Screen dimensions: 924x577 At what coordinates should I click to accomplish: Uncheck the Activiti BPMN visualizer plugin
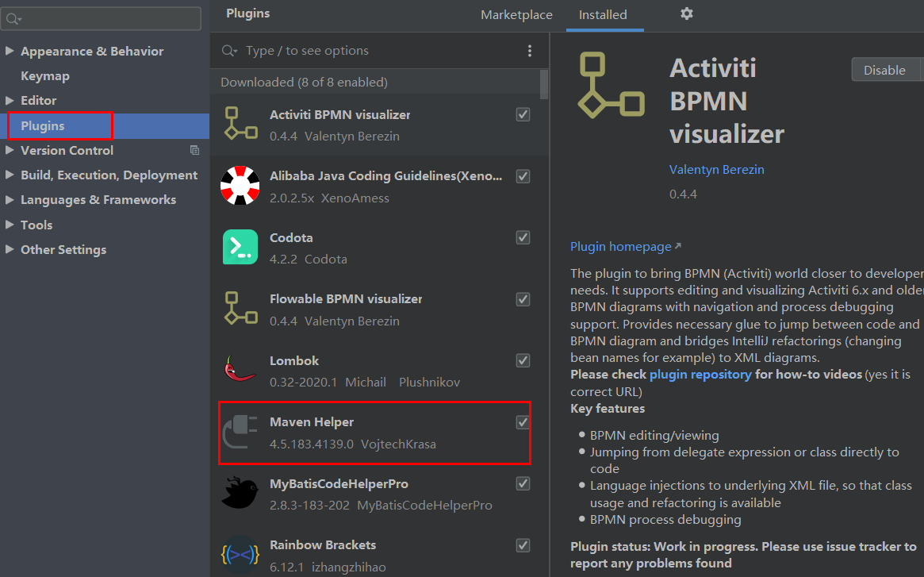pos(523,114)
